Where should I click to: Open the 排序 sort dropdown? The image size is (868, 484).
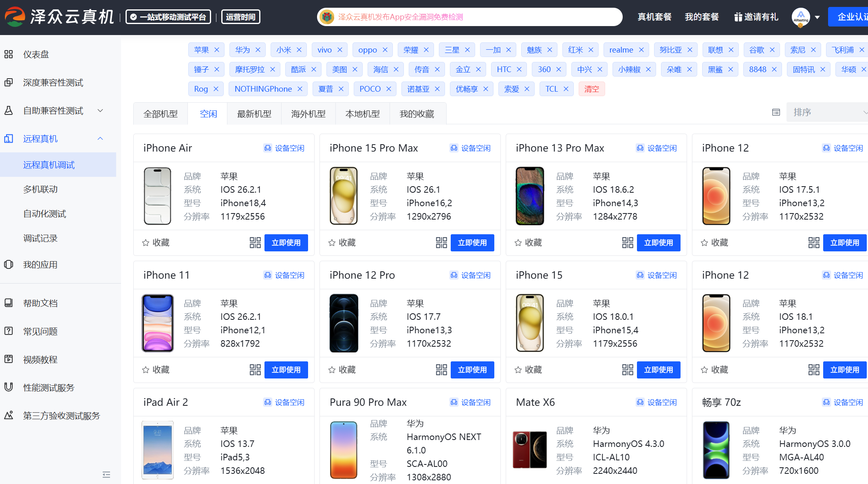827,112
